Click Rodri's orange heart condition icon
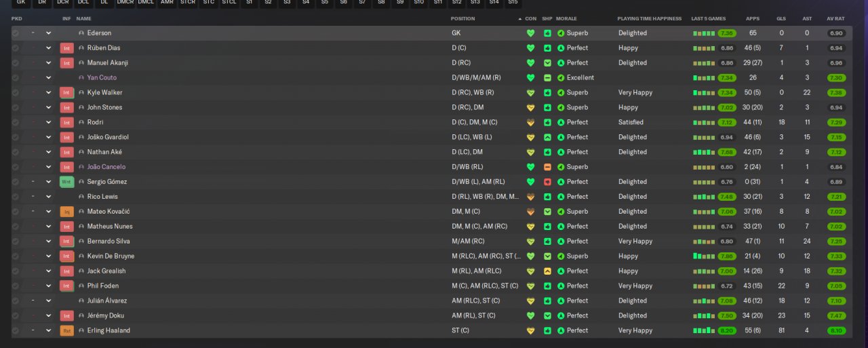Image resolution: width=868 pixels, height=348 pixels. 530,122
